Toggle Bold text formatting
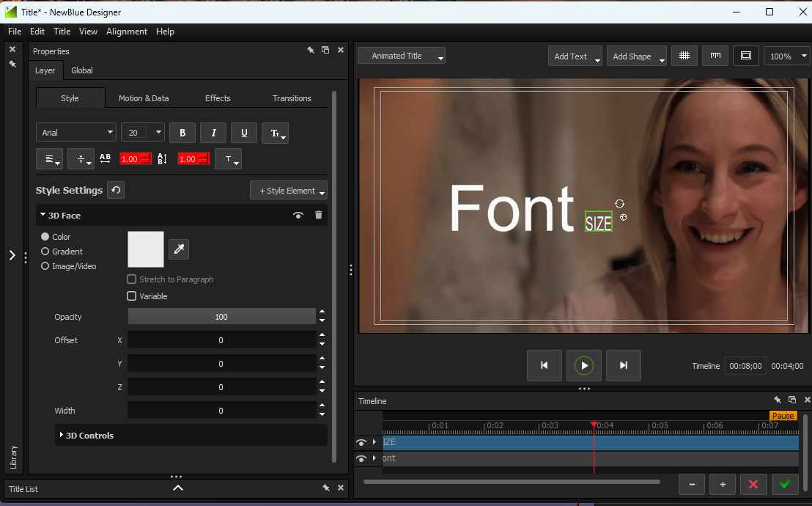The image size is (812, 506). pos(182,133)
